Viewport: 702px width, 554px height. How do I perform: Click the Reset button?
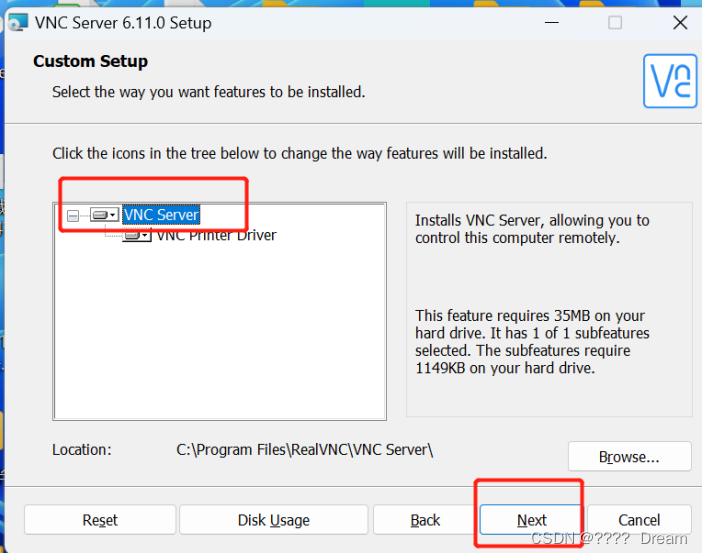click(x=100, y=520)
